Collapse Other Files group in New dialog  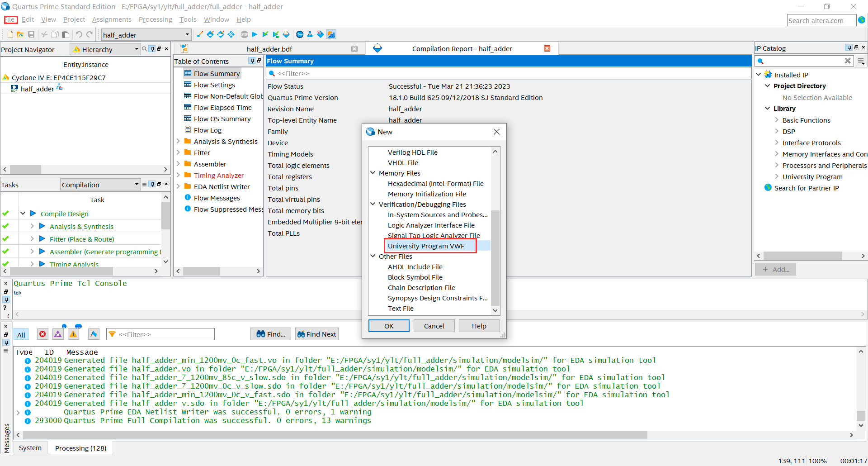pyautogui.click(x=373, y=256)
